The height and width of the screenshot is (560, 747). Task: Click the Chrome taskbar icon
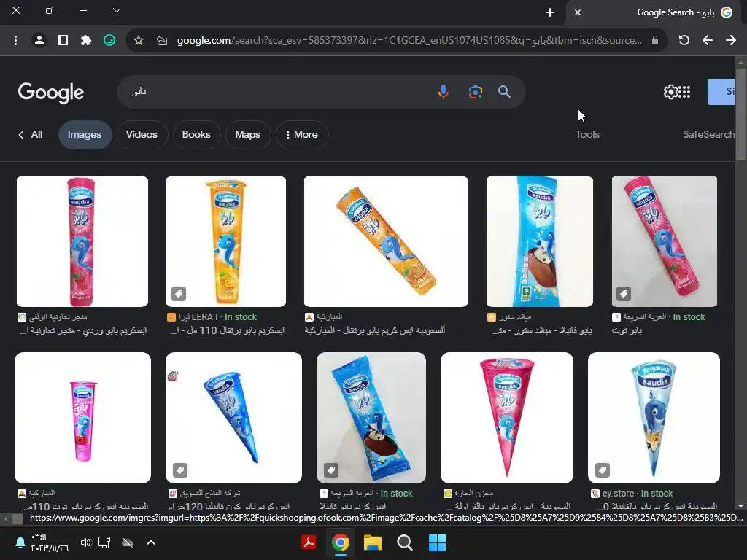pyautogui.click(x=340, y=542)
